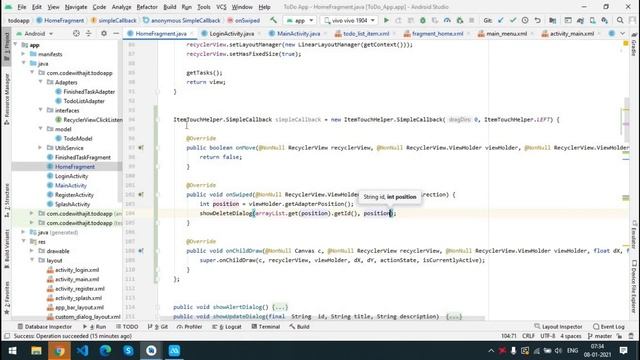
Task: Click the Git commit green checkmark
Action: click(x=513, y=20)
